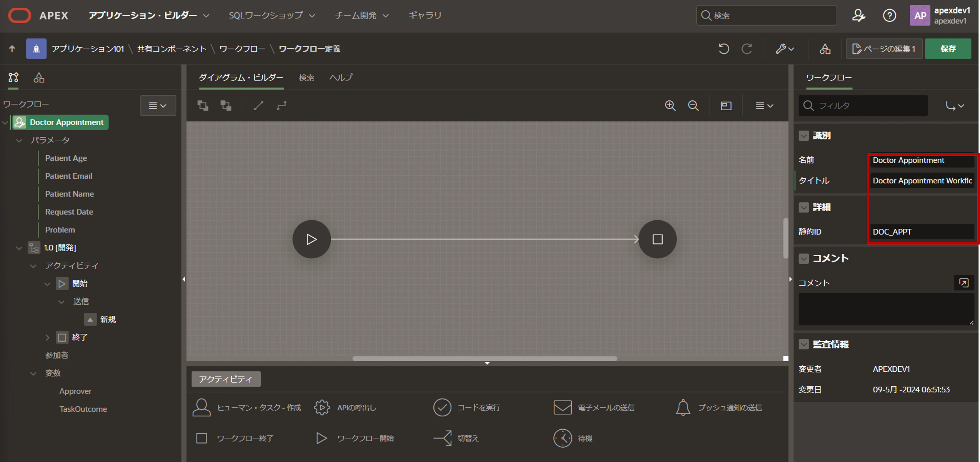Image resolution: width=980 pixels, height=462 pixels.
Task: Click the ページの編集 1 button
Action: point(884,49)
